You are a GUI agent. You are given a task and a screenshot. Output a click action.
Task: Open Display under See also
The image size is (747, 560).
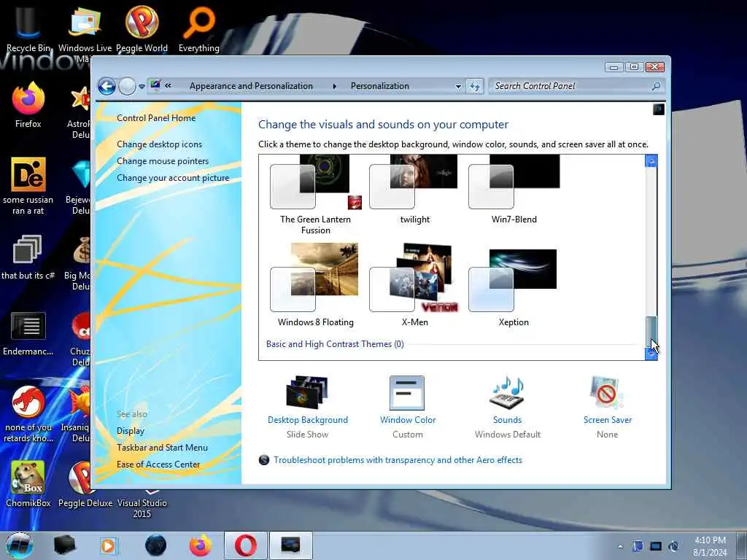point(131,431)
